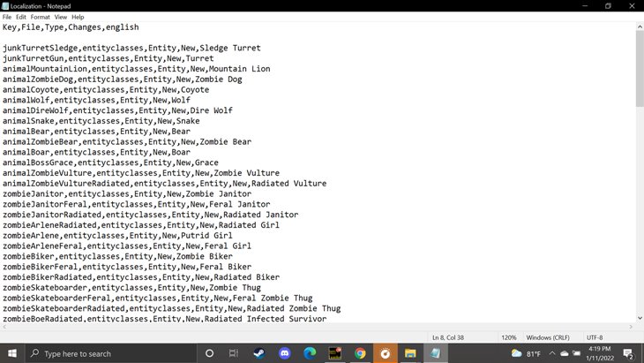Click the taskbar search box
644x363 pixels.
point(106,353)
